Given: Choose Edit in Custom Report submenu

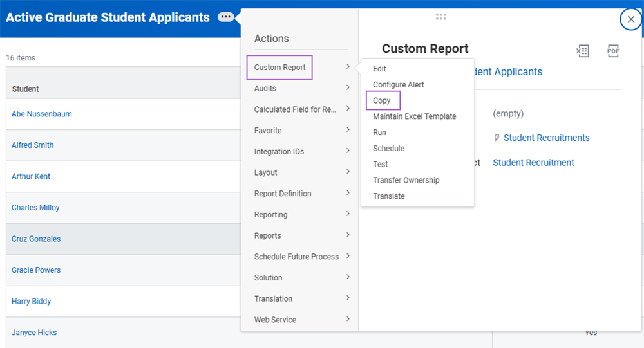Looking at the screenshot, I should click(379, 69).
